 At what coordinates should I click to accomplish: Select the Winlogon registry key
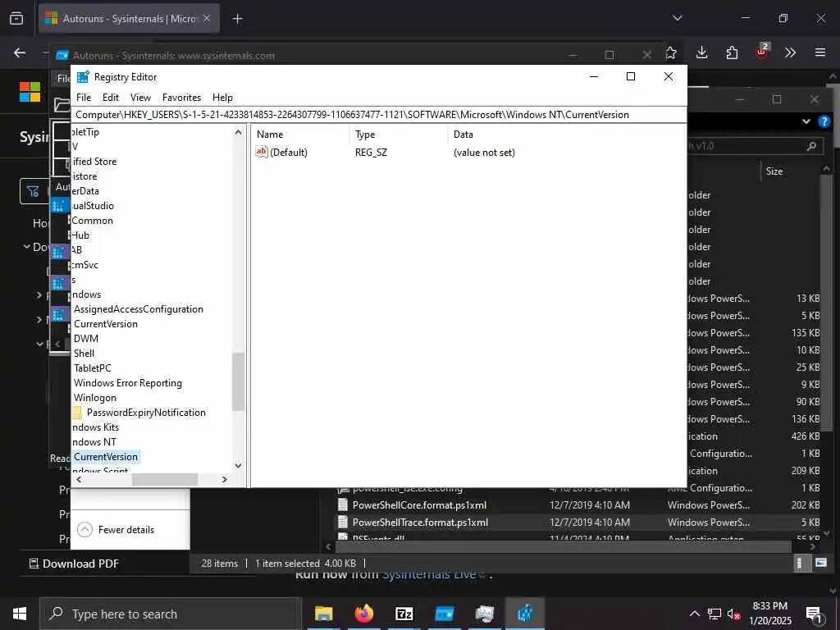[x=95, y=398]
